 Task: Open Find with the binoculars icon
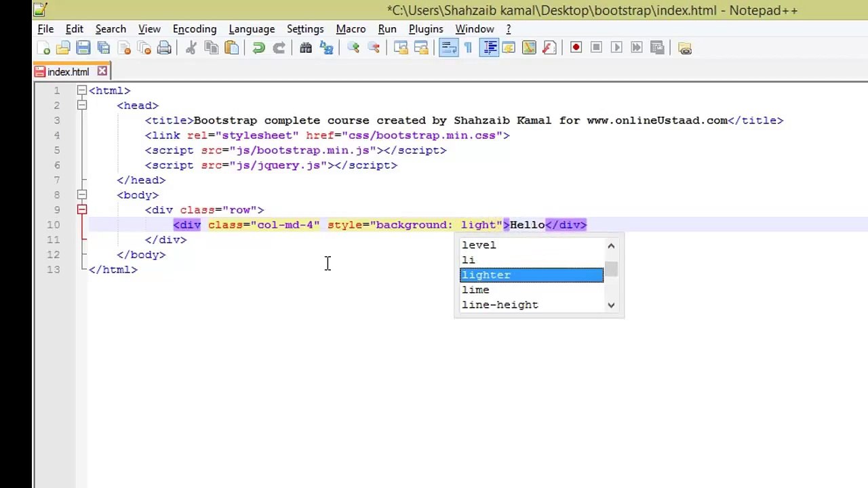click(x=306, y=48)
